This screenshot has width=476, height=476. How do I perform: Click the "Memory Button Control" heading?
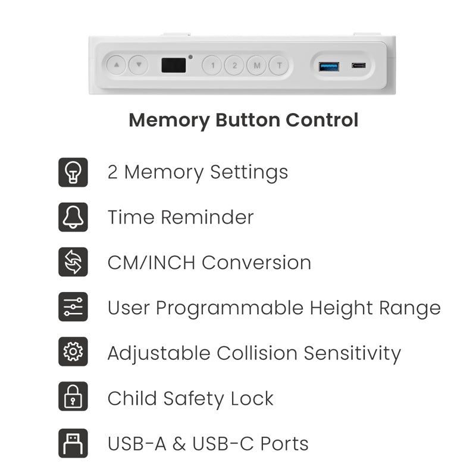243,120
